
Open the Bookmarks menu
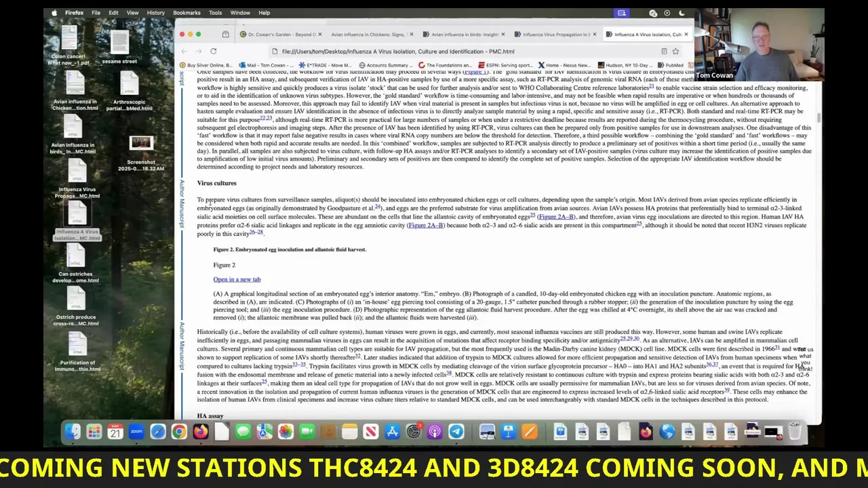click(x=186, y=13)
